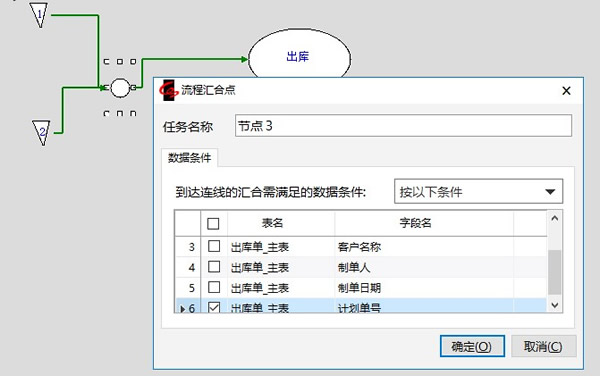Click the red logo icon in dialog title
The width and height of the screenshot is (600, 376).
click(x=168, y=91)
